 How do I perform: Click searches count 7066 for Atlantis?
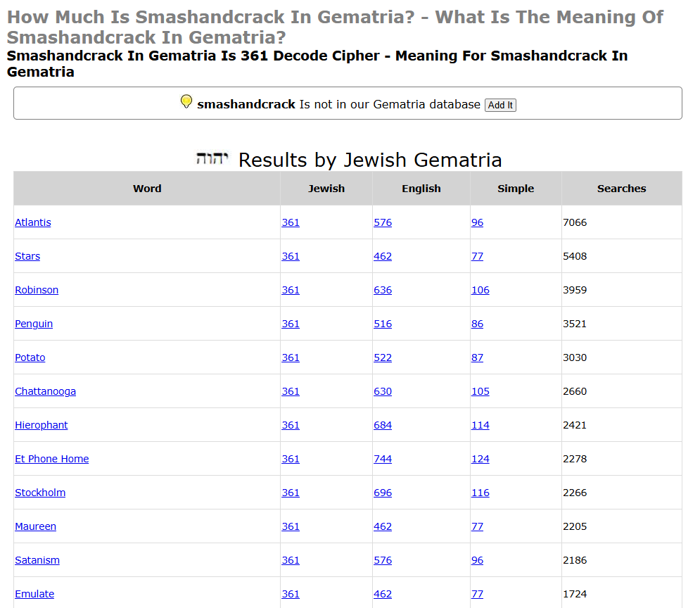point(575,222)
